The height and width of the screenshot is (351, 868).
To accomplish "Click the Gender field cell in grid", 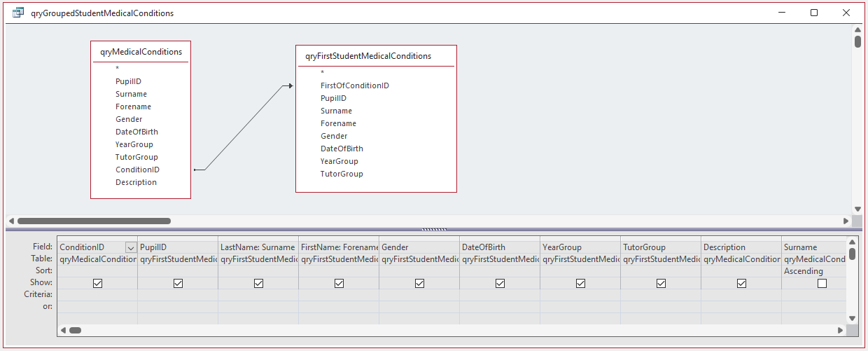I will point(419,247).
